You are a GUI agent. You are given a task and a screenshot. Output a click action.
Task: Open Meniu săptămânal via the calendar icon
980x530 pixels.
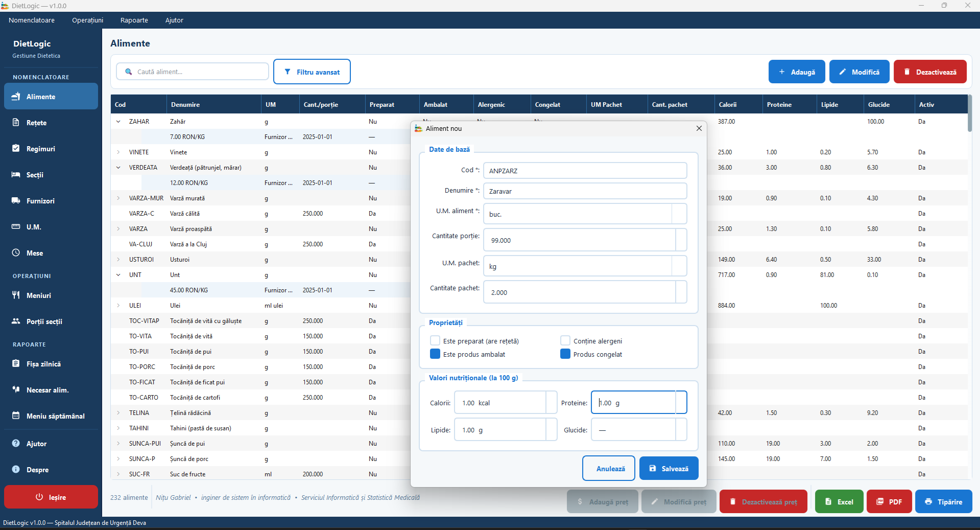click(x=16, y=416)
